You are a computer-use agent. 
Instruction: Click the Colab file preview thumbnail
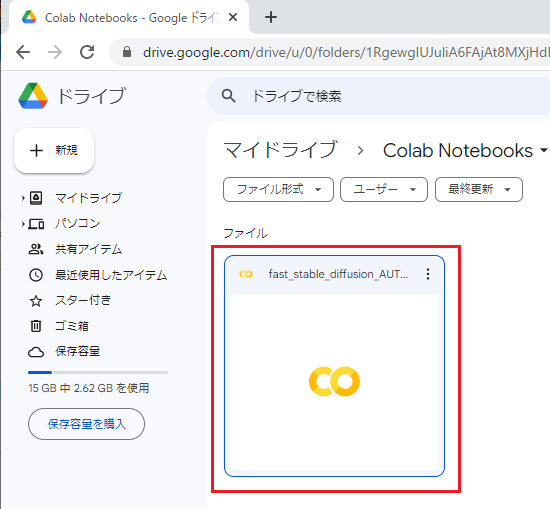click(x=334, y=382)
